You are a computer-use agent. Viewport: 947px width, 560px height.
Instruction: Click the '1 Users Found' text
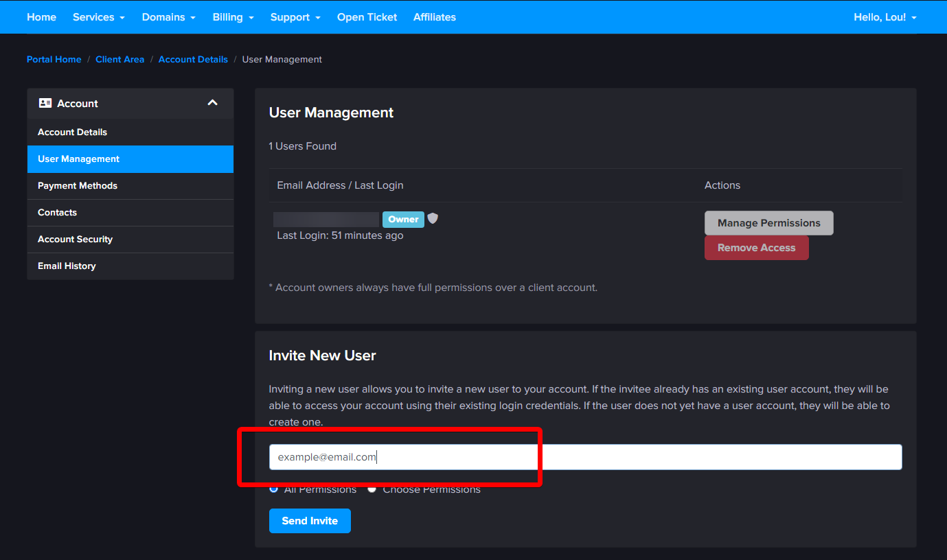303,146
